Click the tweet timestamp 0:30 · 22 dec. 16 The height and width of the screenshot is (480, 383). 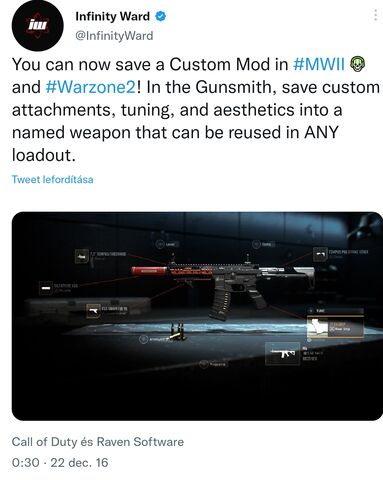(x=60, y=463)
